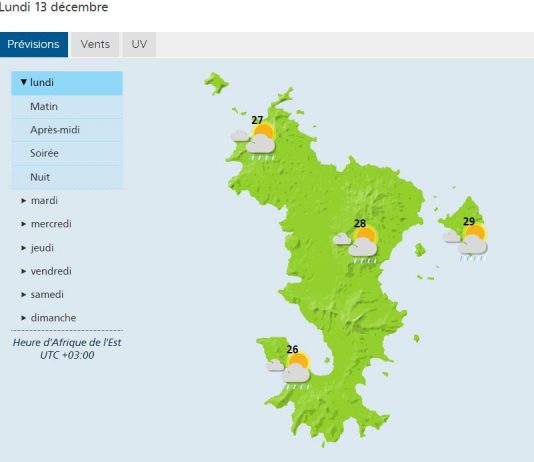Viewport: 534px width, 462px height.
Task: Select the Prévisions tab
Action: 33,44
